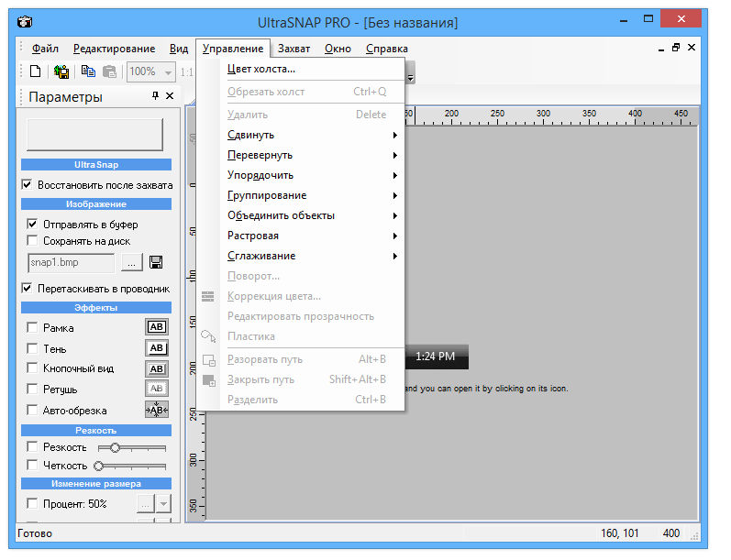731x560 pixels.
Task: Click the Эффекты section header
Action: 96,307
